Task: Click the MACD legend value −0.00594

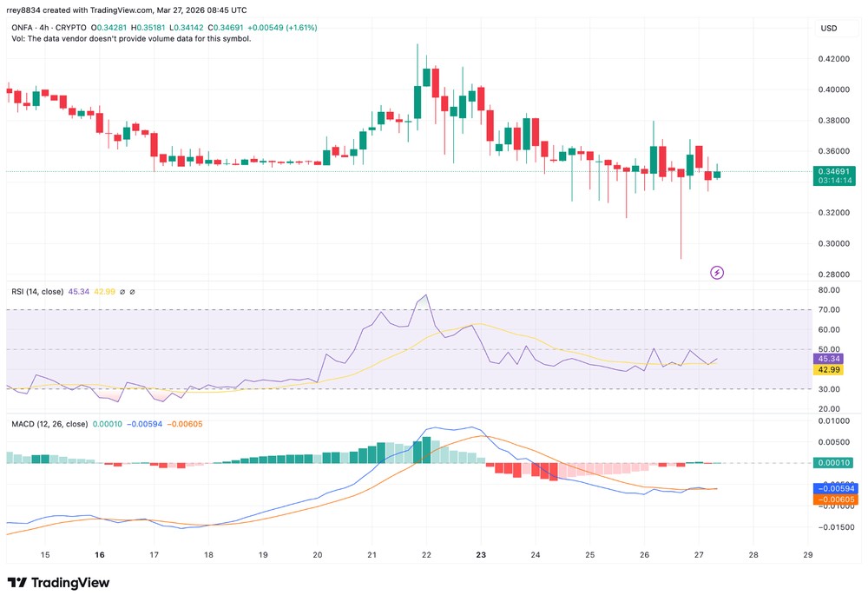Action: tap(144, 424)
